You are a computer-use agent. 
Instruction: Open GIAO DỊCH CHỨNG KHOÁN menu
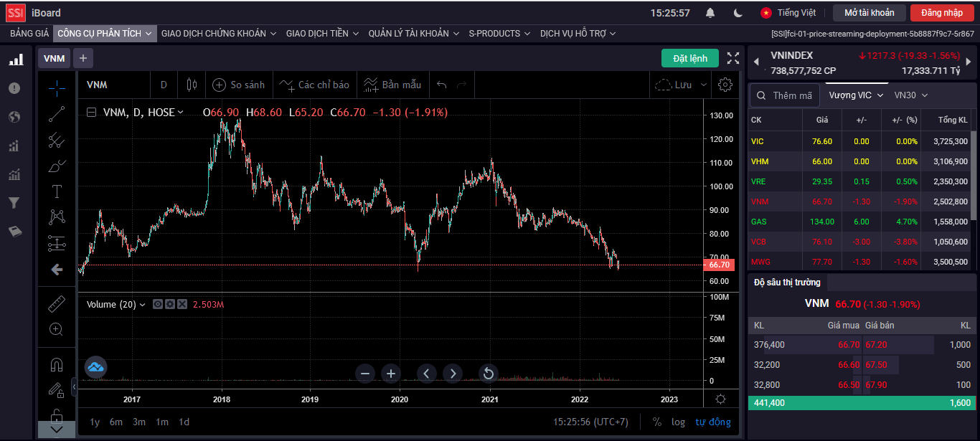(219, 34)
